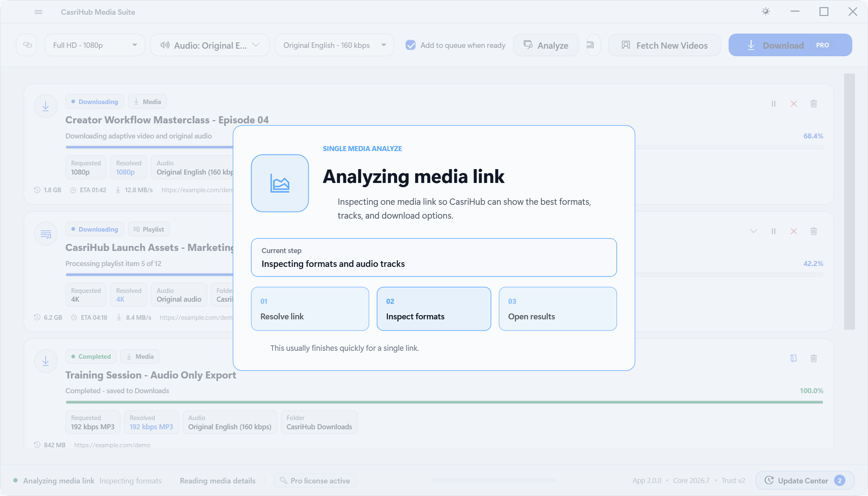
Task: Expand the CasriHub Launch Assets playlist chevron
Action: coord(754,231)
